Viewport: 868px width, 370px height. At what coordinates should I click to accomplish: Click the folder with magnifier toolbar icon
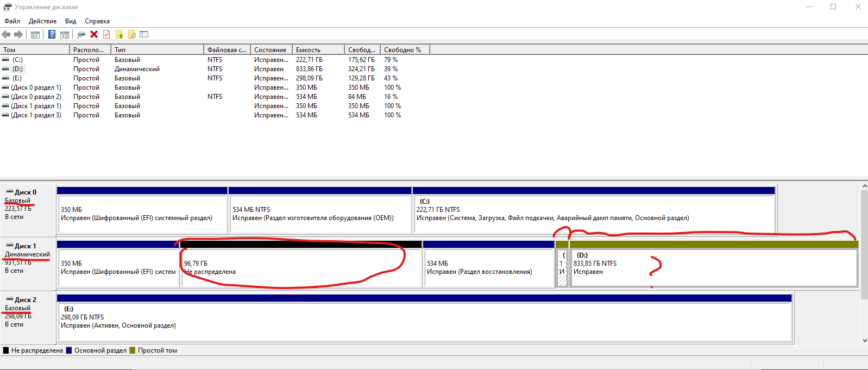tap(131, 34)
